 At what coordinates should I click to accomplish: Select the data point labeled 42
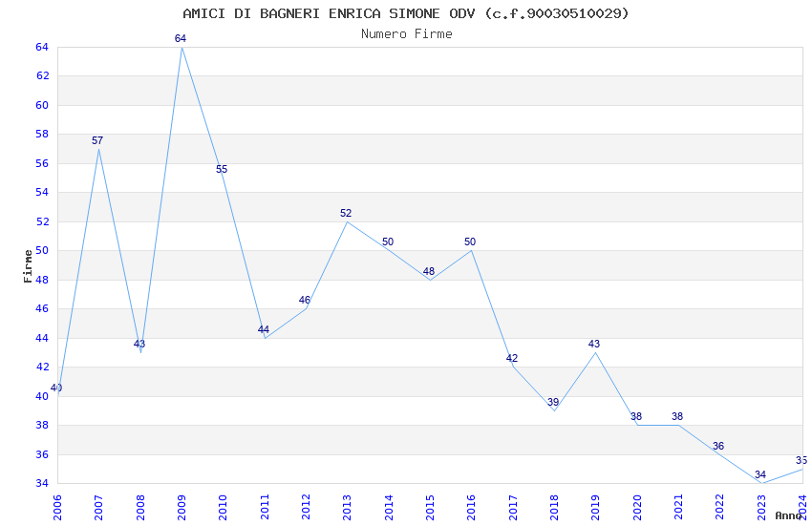513,367
